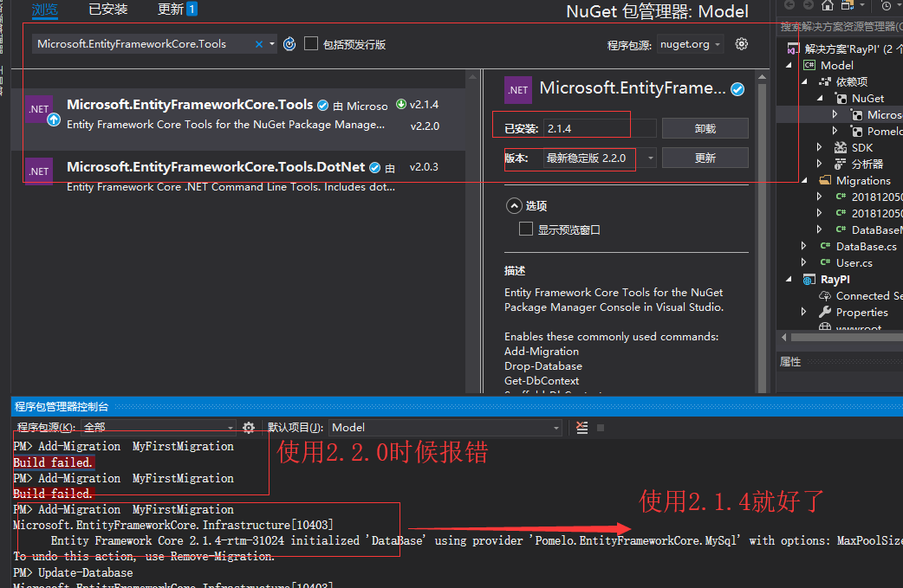The height and width of the screenshot is (588, 903).
Task: Click Solution Explorer forward arrow icon
Action: tap(808, 5)
